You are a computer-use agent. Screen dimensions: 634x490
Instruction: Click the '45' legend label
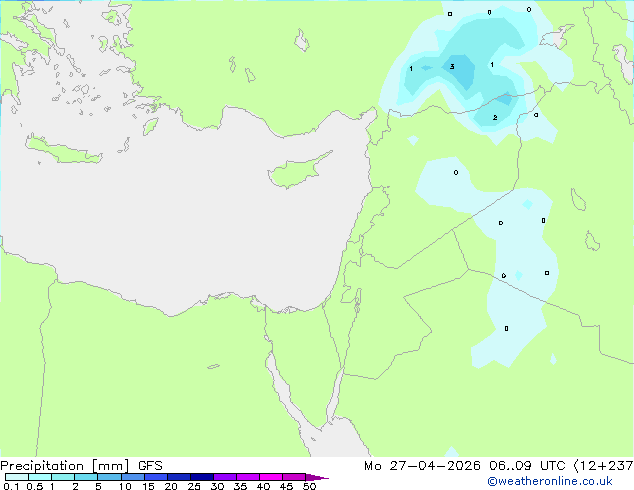pos(286,486)
